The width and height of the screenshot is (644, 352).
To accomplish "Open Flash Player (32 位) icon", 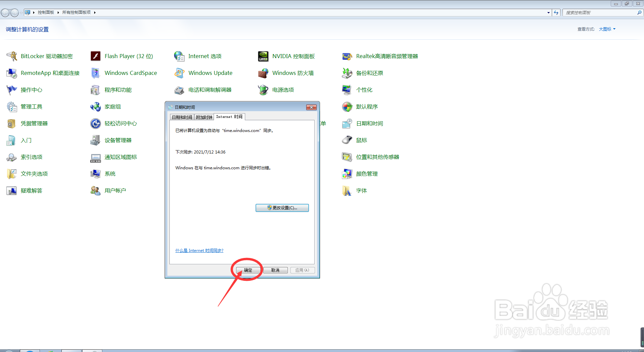I will (96, 56).
